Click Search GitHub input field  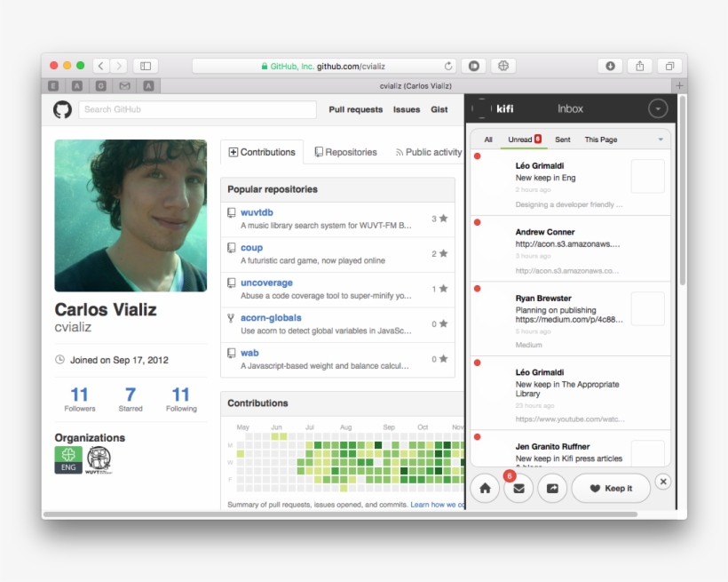point(197,109)
